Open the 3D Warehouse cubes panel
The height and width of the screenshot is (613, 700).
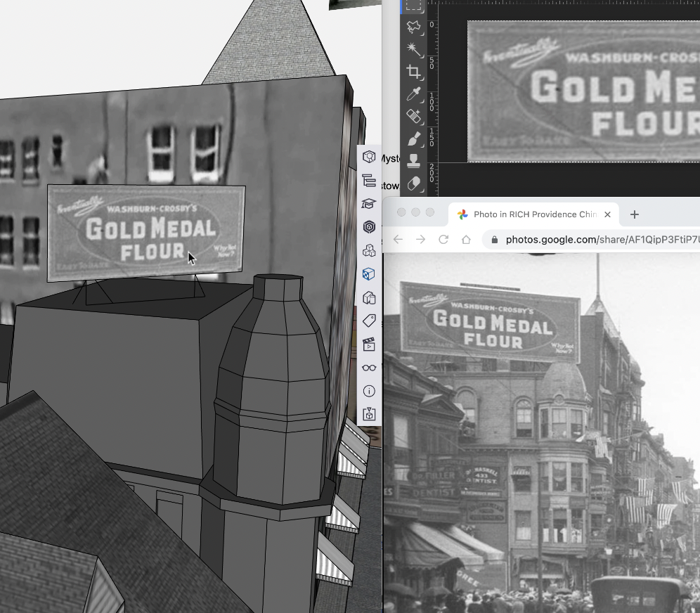click(369, 250)
